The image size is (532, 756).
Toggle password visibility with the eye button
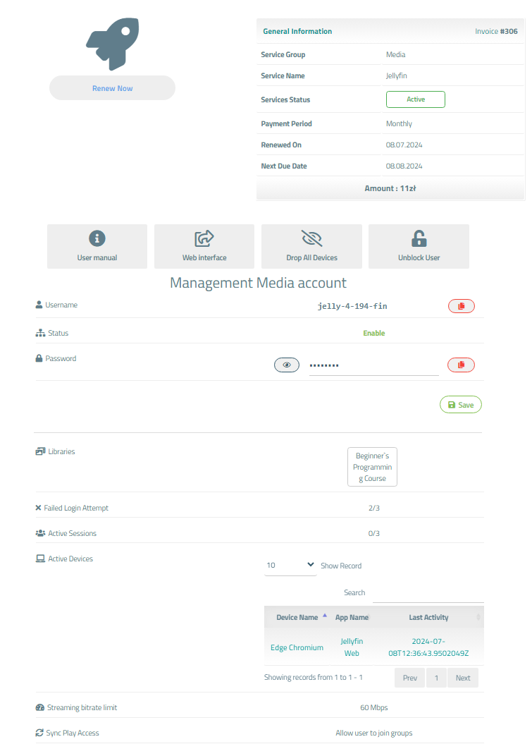click(287, 365)
